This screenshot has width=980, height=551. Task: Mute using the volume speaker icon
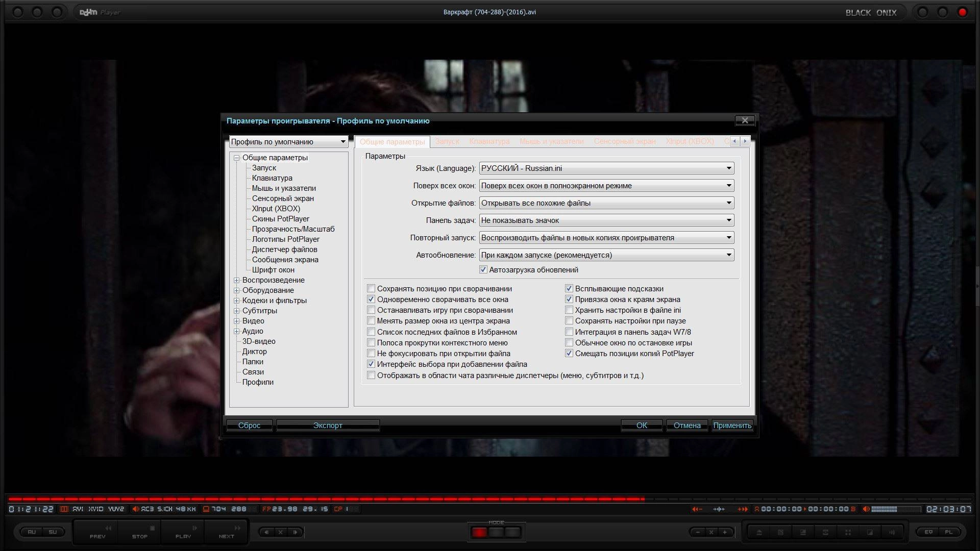866,509
